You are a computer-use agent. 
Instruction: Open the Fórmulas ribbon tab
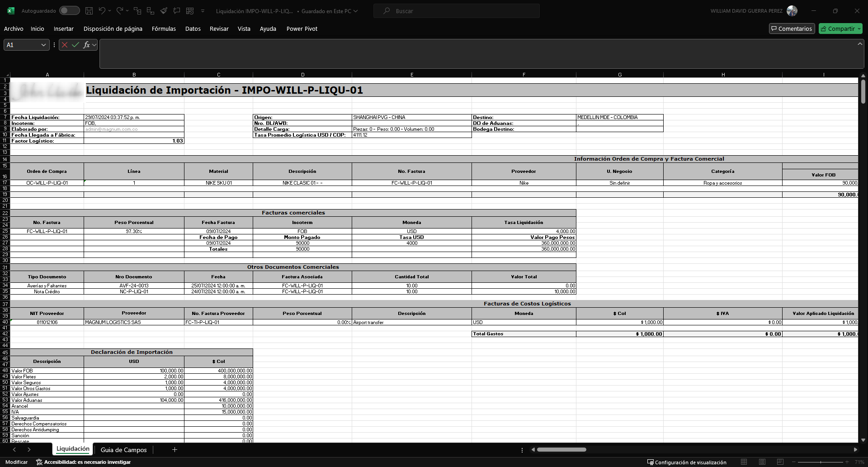(164, 29)
